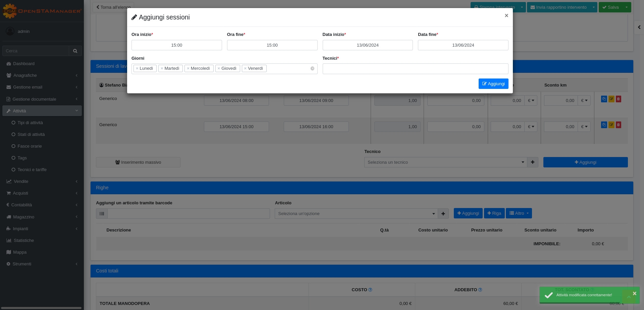Screen dimensions: 644x310
Task: Remove the Giovedì day tag
Action: click(x=219, y=68)
